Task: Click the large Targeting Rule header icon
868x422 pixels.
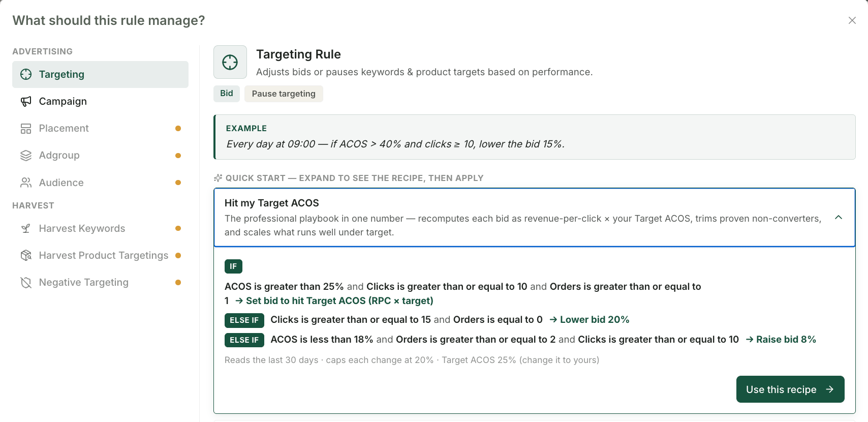Action: [x=230, y=62]
